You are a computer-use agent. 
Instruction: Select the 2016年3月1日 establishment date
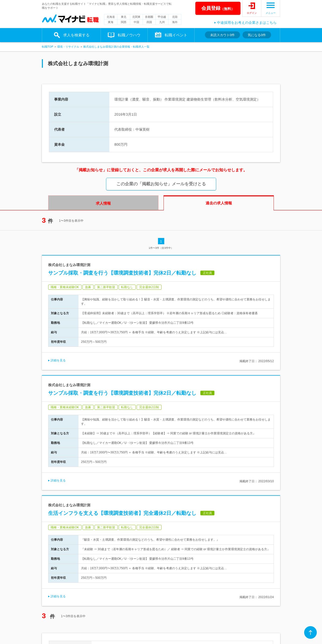126,114
